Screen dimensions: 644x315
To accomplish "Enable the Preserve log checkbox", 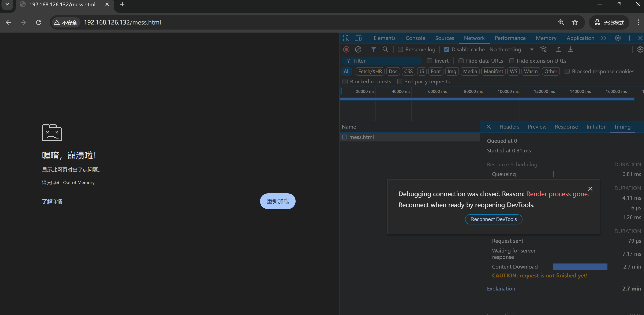I will coord(400,49).
